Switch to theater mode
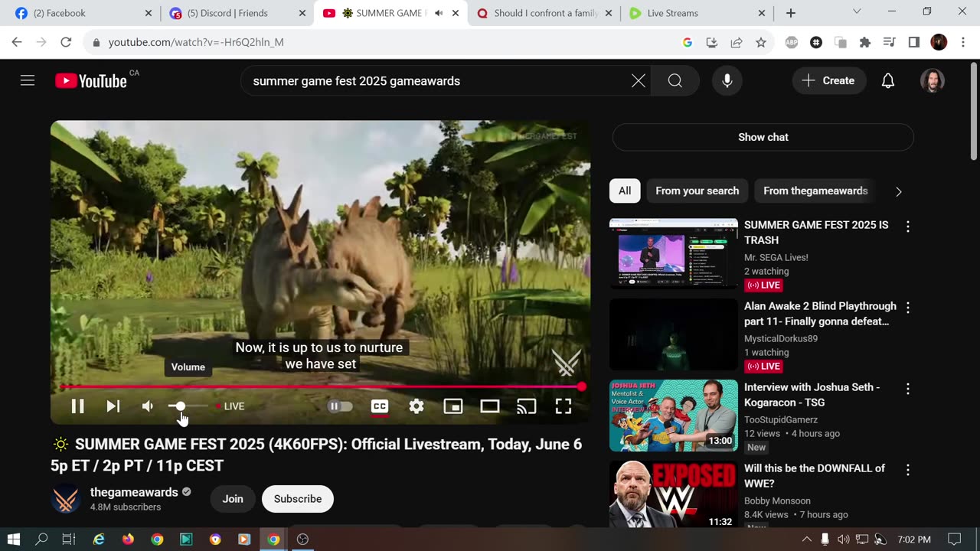The width and height of the screenshot is (980, 551). pos(490,406)
